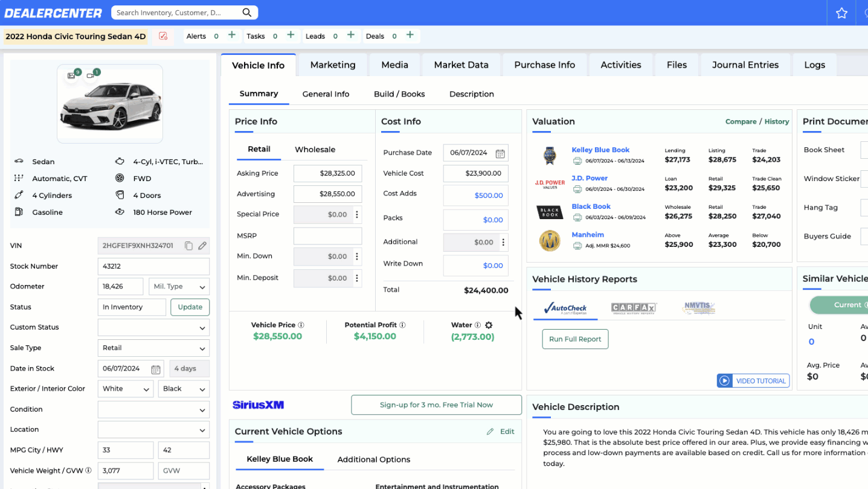This screenshot has height=489, width=868.
Task: Open the photos count icon on thumbnail
Action: (x=72, y=75)
